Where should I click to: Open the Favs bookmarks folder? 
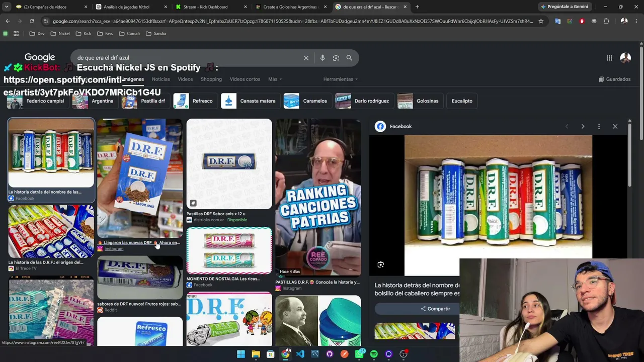105,34
